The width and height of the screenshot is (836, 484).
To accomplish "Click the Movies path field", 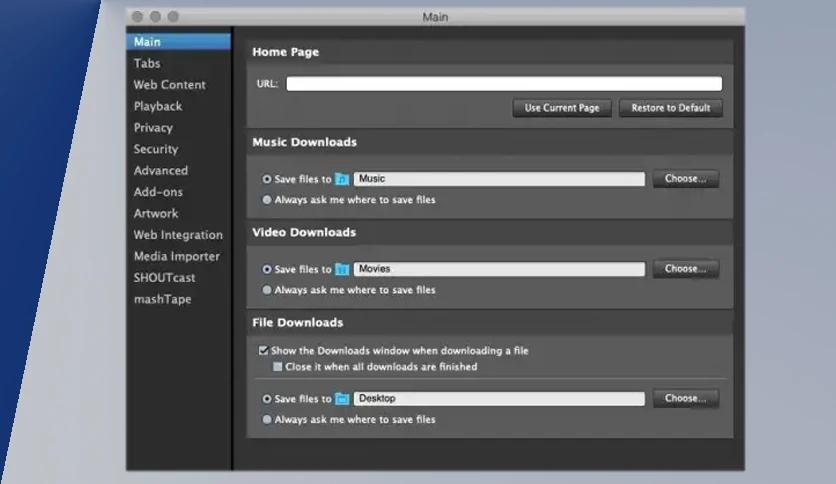I will pyautogui.click(x=499, y=269).
